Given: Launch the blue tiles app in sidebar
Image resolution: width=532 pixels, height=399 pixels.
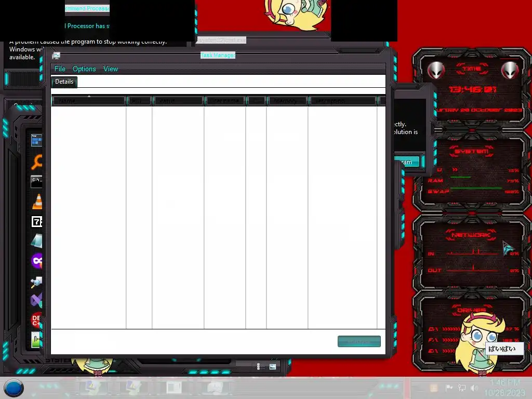Looking at the screenshot, I should [x=37, y=140].
